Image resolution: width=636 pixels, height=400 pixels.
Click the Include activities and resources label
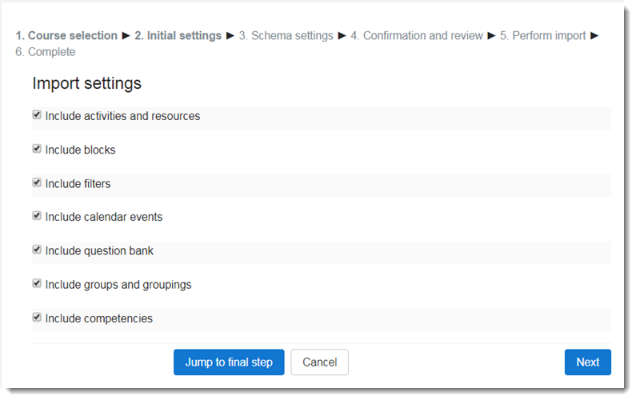[122, 116]
